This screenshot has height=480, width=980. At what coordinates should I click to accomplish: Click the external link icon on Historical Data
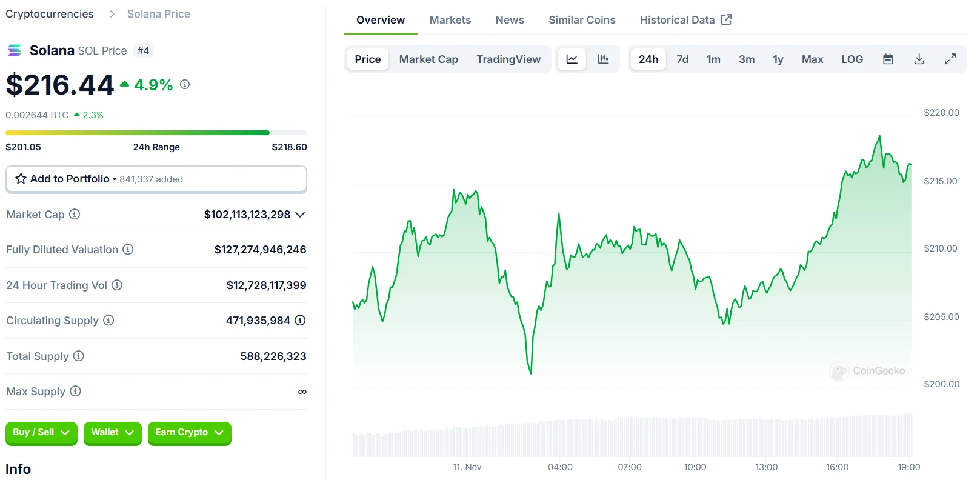pyautogui.click(x=726, y=19)
